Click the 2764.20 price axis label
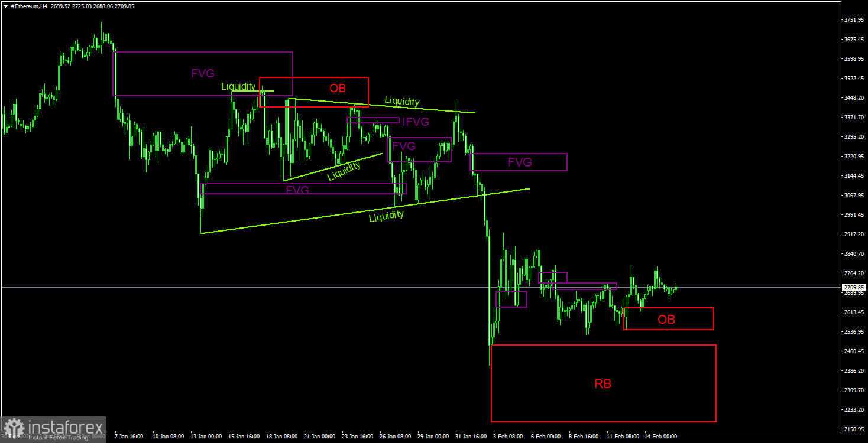Viewport: 868px width, 443px height. 854,273
